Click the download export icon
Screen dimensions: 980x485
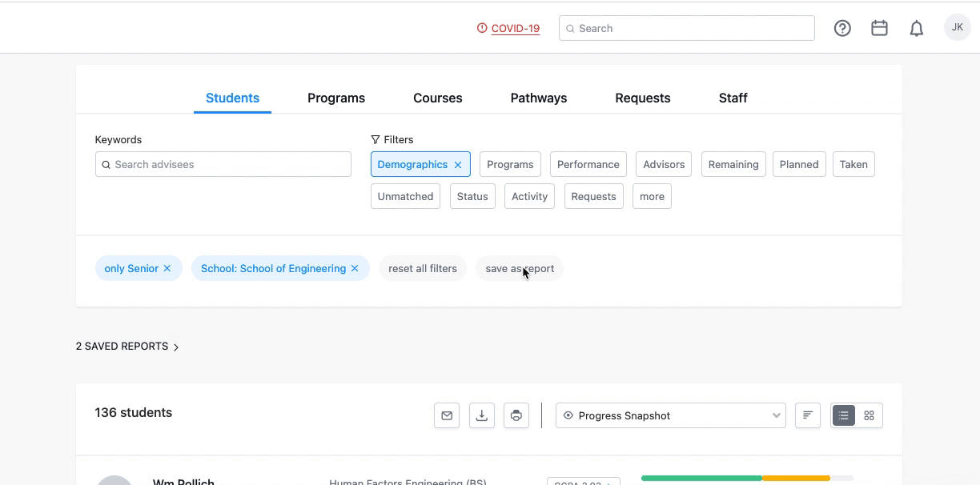(x=481, y=415)
